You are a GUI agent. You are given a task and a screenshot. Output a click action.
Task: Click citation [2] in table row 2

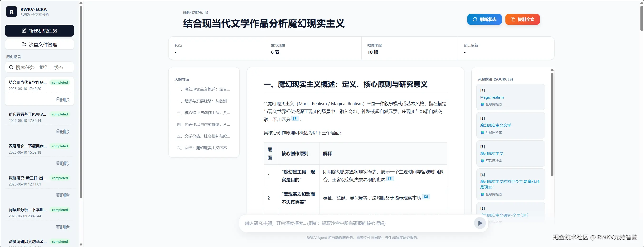coord(426,197)
